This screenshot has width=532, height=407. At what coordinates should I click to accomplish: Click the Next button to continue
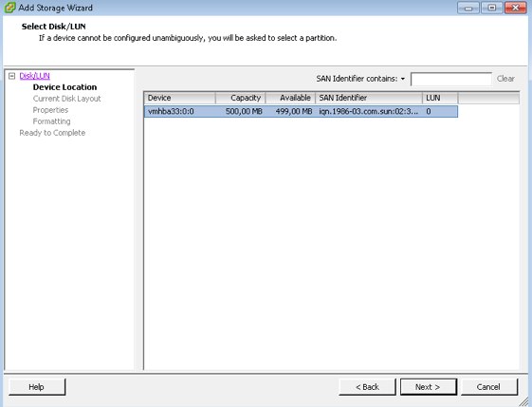[x=429, y=387]
